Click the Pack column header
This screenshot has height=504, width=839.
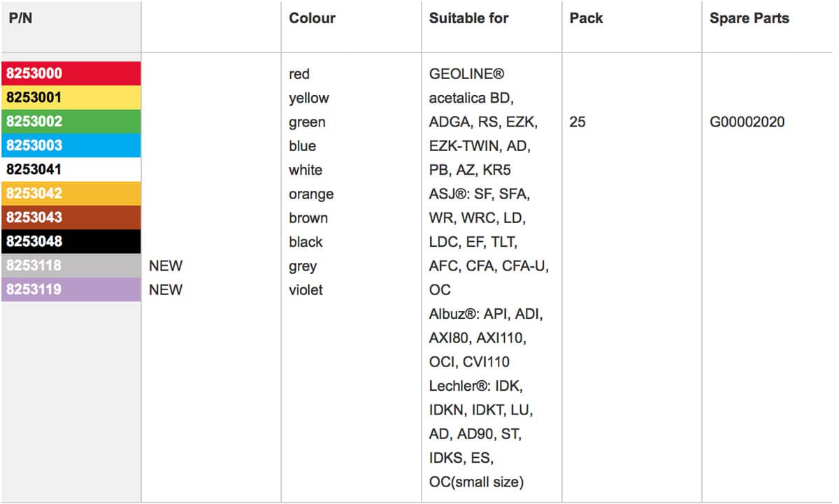(x=586, y=19)
